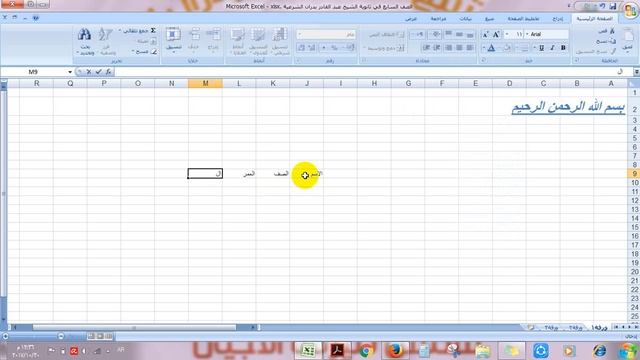Image resolution: width=640 pixels, height=360 pixels.
Task: Select column M header
Action: (x=205, y=83)
